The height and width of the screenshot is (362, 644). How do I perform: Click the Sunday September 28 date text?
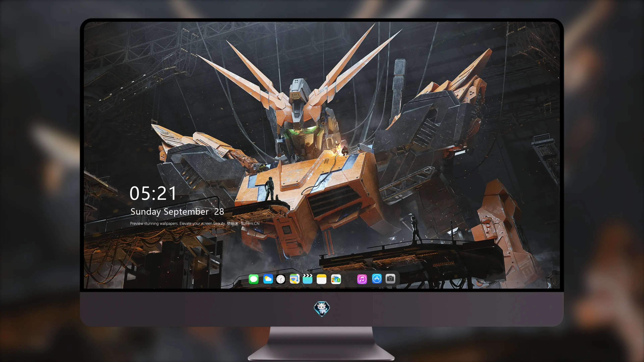(x=177, y=212)
